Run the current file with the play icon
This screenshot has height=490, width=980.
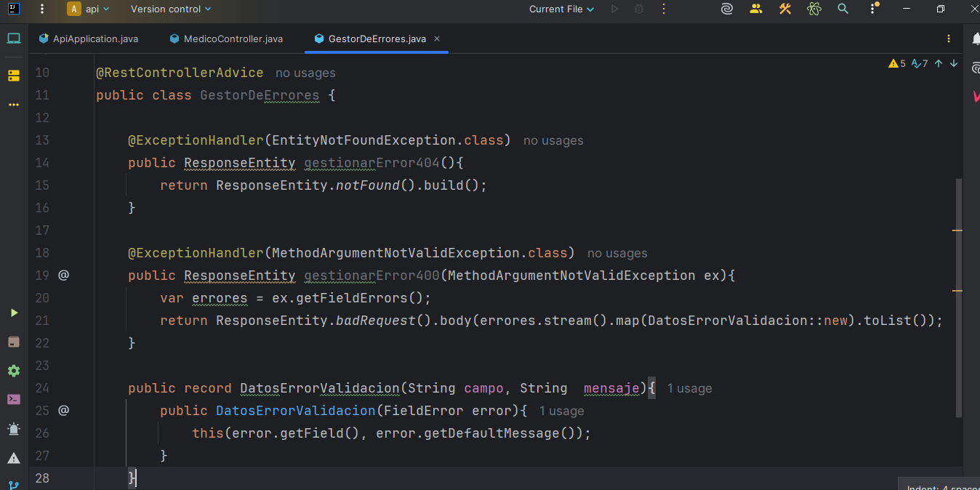614,9
